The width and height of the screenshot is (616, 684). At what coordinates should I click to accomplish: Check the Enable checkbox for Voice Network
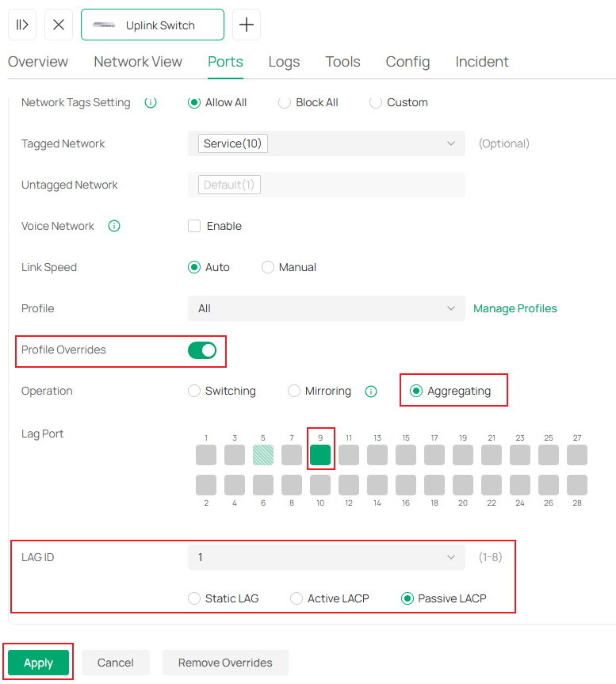193,226
